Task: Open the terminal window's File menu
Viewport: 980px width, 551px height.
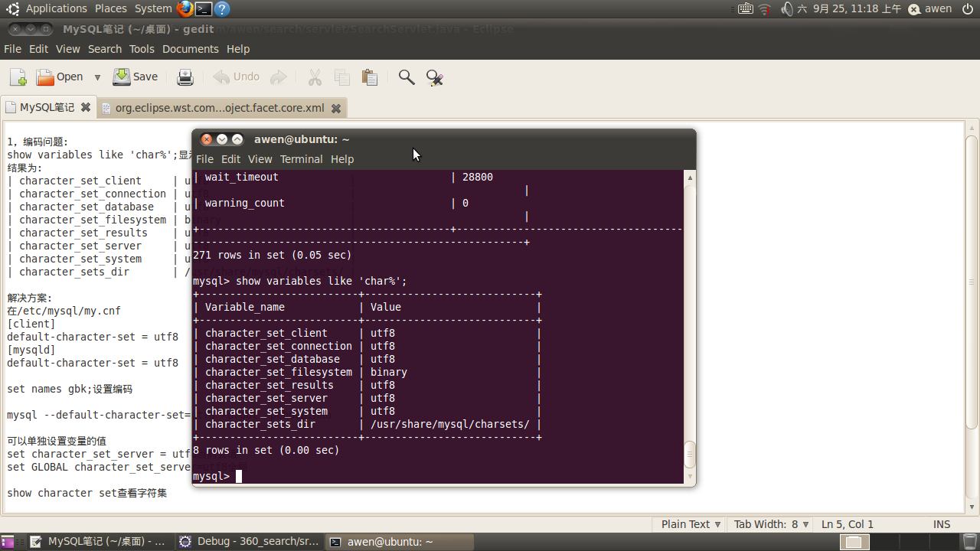Action: tap(204, 159)
